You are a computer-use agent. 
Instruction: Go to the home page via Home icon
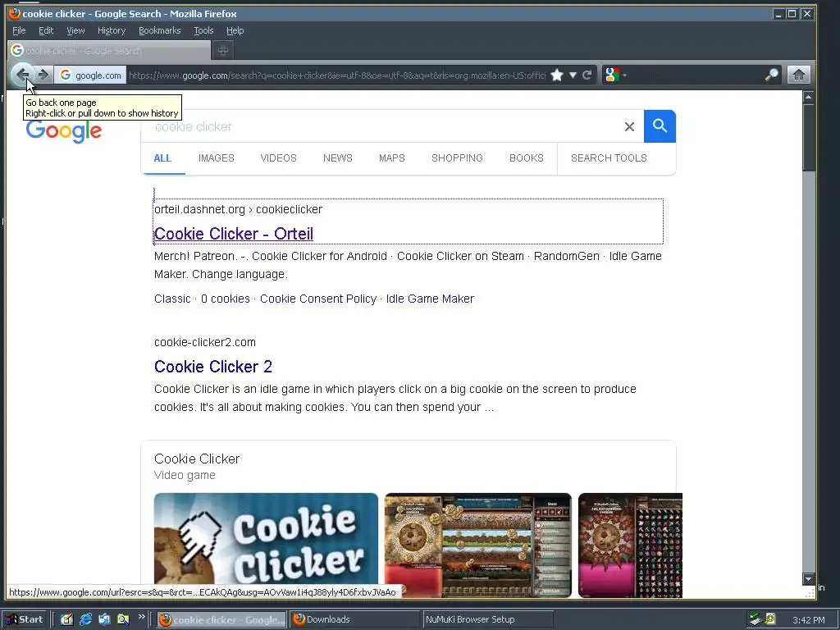point(798,75)
